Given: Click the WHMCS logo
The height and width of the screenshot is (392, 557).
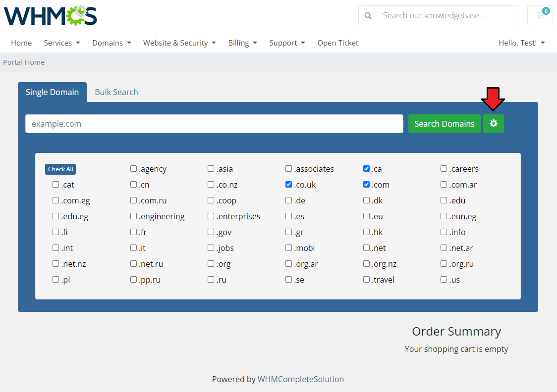Looking at the screenshot, I should coord(51,16).
